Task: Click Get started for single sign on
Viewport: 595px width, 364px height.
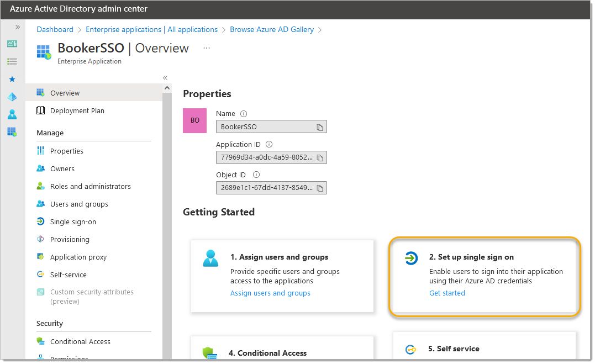Action: (x=447, y=293)
